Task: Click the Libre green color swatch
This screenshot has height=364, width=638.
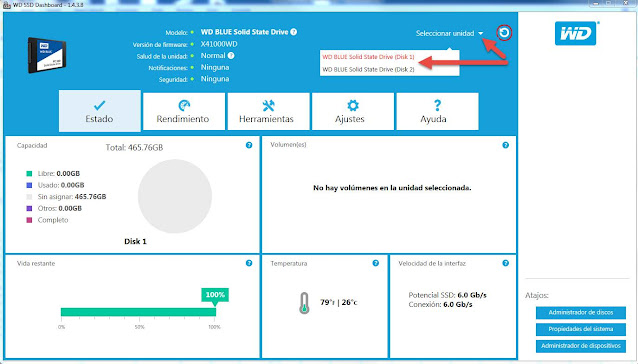Action: coord(29,174)
